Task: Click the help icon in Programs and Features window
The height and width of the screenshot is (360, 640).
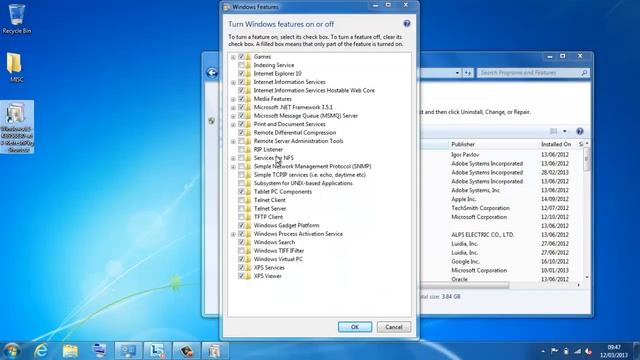Action: [580, 131]
